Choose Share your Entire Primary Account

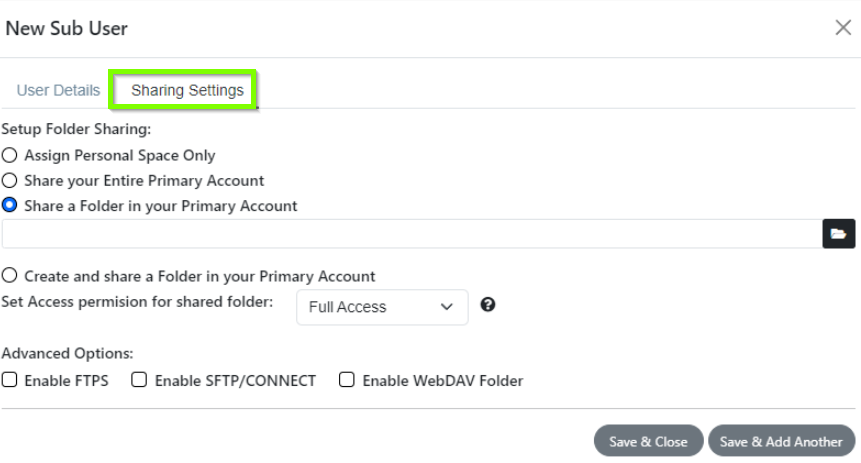coord(9,180)
